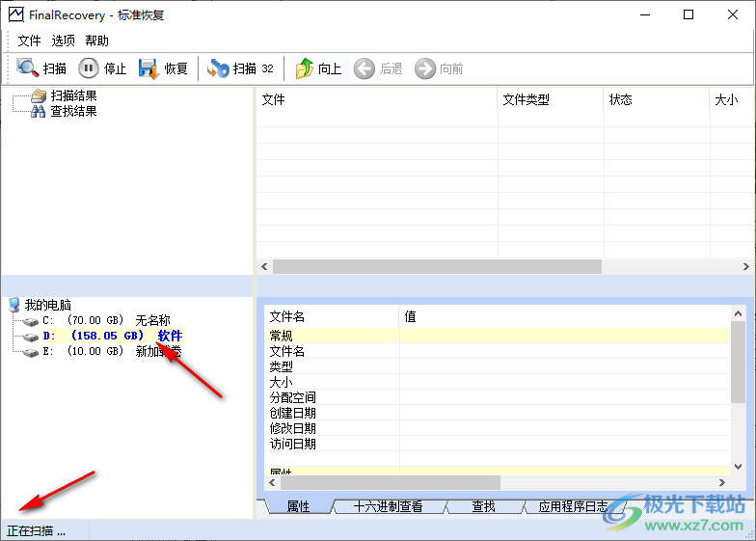The image size is (756, 541).
Task: Click the 常规 property group row
Action: [498, 336]
